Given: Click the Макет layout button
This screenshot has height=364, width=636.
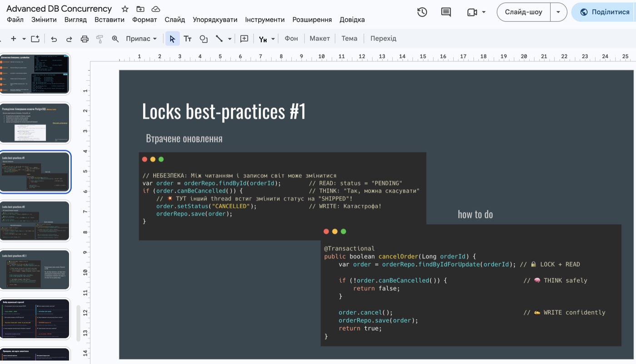Looking at the screenshot, I should 320,39.
